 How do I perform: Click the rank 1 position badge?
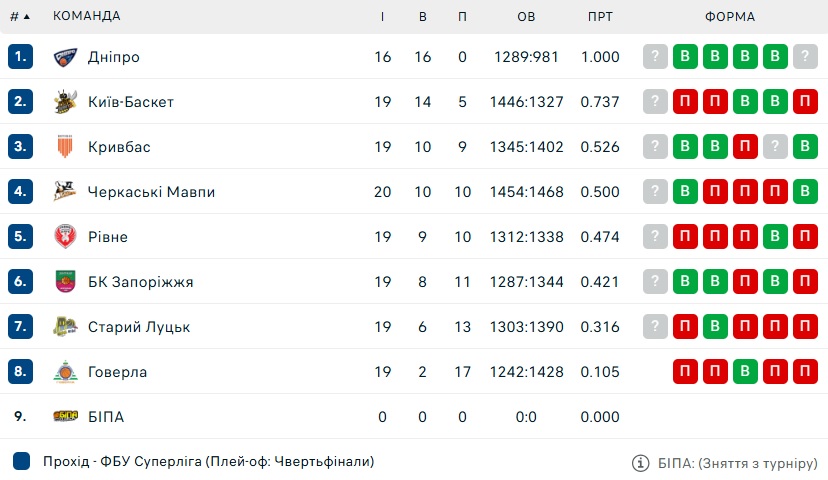click(21, 56)
